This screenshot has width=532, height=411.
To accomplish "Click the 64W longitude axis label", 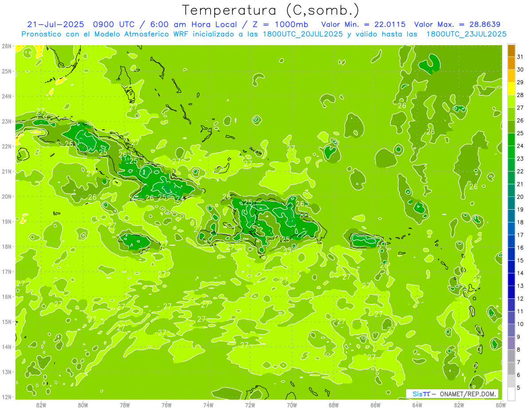I will 417,405.
